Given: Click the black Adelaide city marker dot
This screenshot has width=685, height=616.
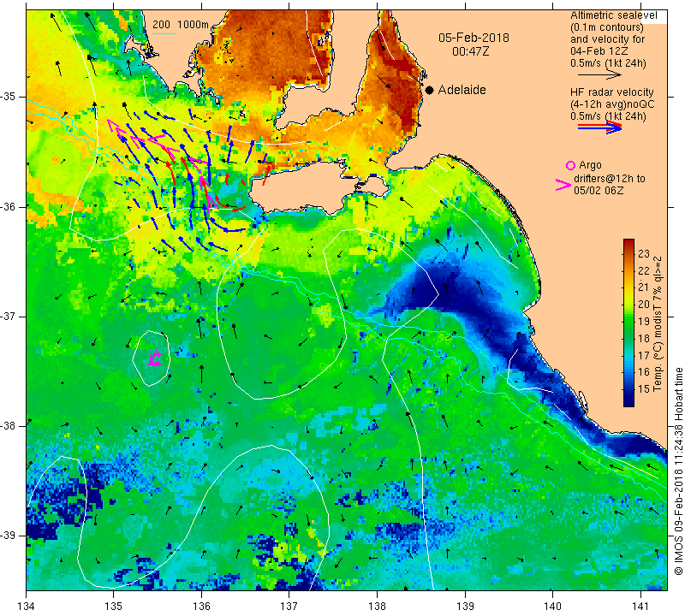Looking at the screenshot, I should pyautogui.click(x=430, y=90).
